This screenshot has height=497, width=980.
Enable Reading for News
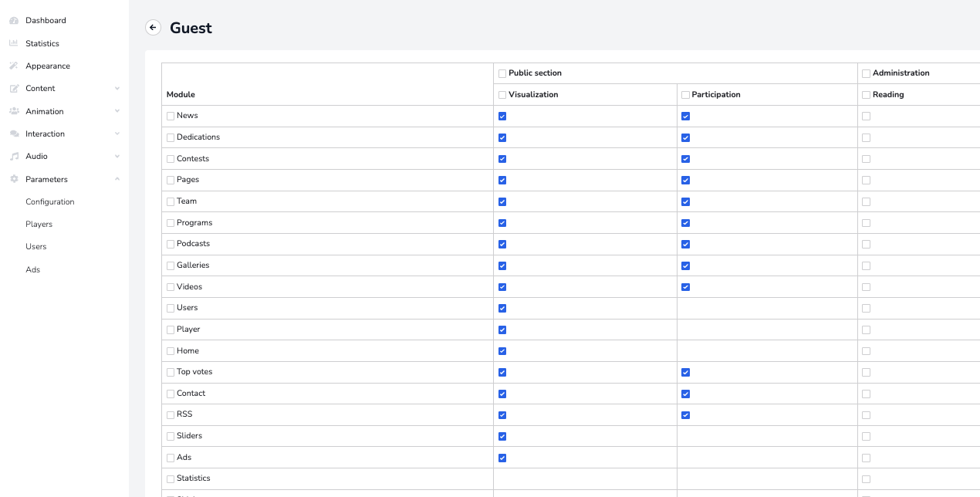866,117
